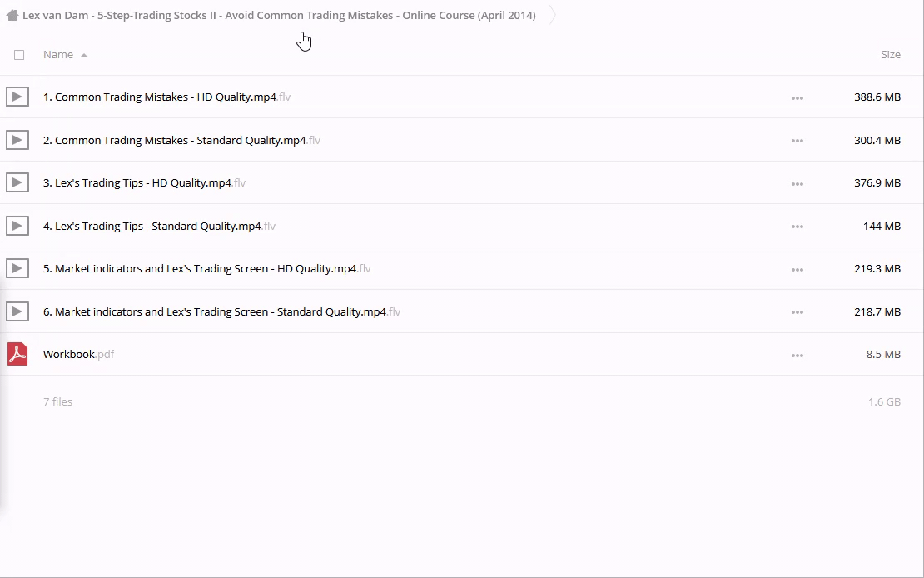Click video icon for Common Trading Mistakes Standard
The width and height of the screenshot is (924, 578).
pyautogui.click(x=17, y=140)
